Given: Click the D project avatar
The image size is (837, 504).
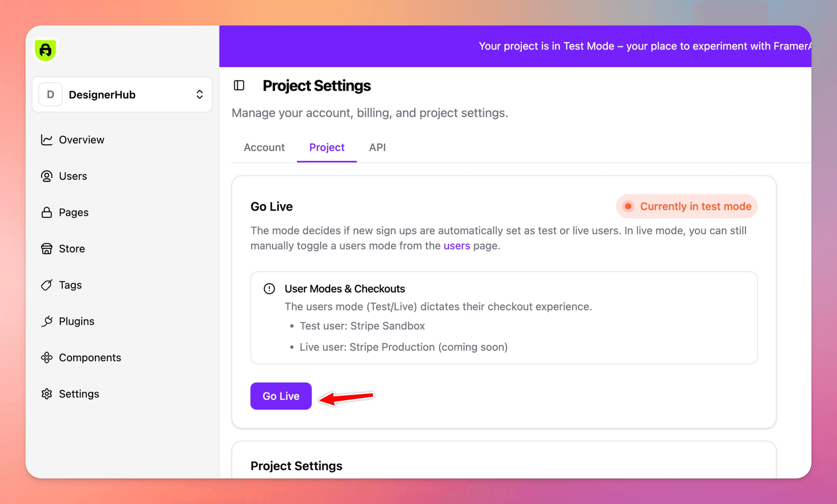Looking at the screenshot, I should [50, 94].
